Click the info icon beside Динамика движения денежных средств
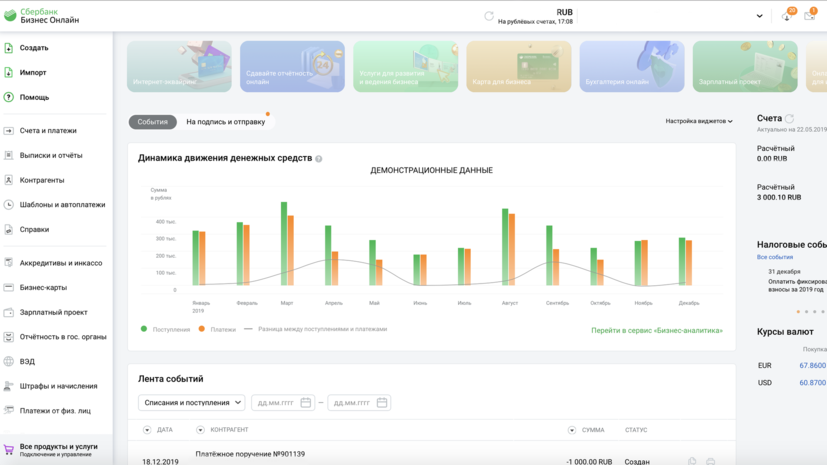Image resolution: width=827 pixels, height=465 pixels. [x=319, y=159]
